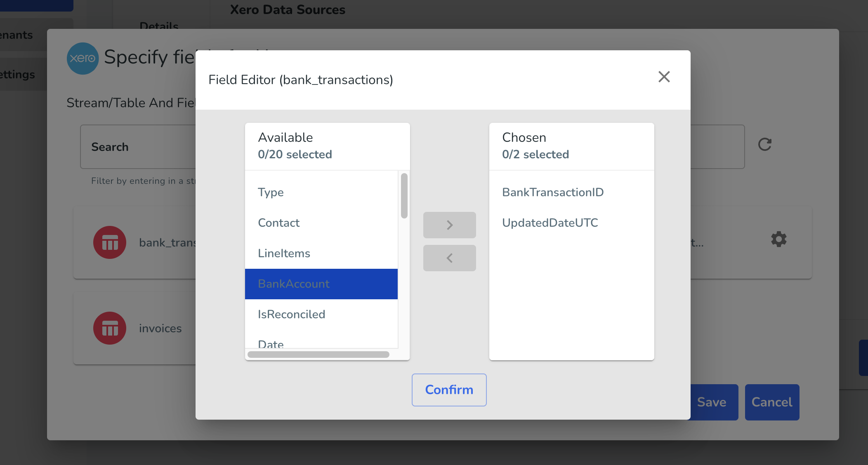The height and width of the screenshot is (465, 868).
Task: Click the Cancel button
Action: [772, 402]
